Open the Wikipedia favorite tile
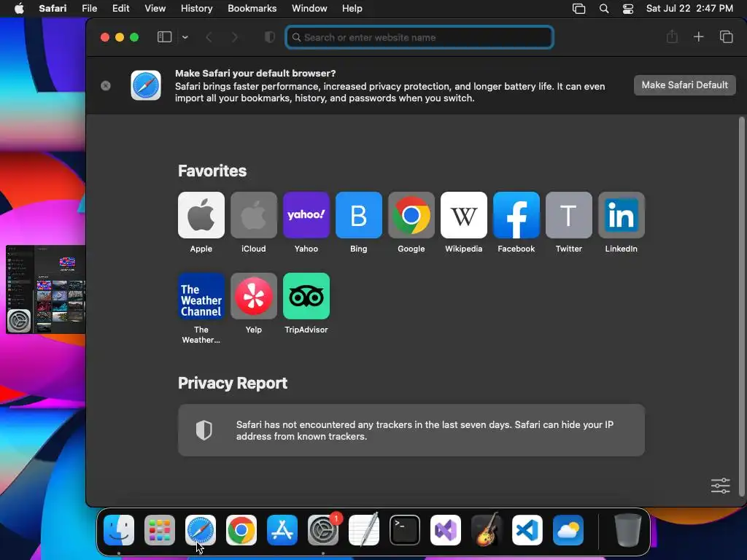 [463, 215]
